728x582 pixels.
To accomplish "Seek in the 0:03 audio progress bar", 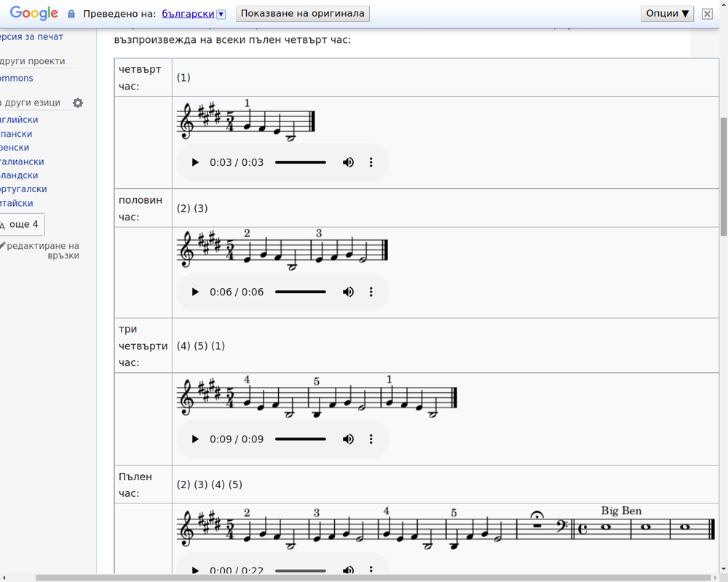I will click(x=301, y=162).
